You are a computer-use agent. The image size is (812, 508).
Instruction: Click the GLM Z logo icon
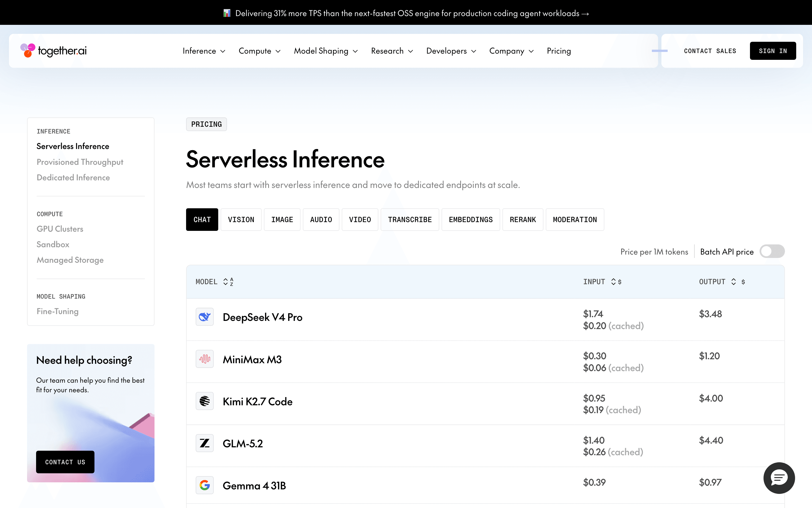click(205, 443)
